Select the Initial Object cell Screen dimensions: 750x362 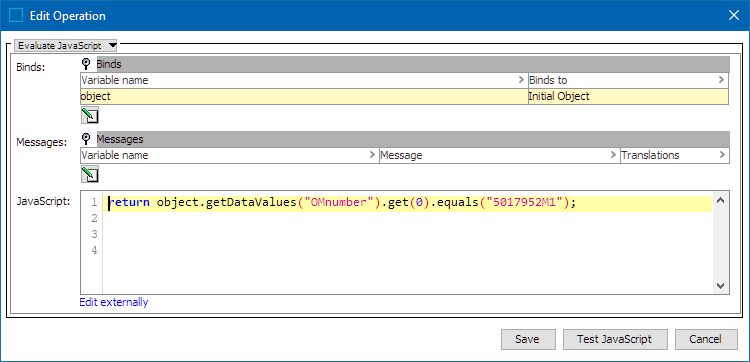coord(628,97)
